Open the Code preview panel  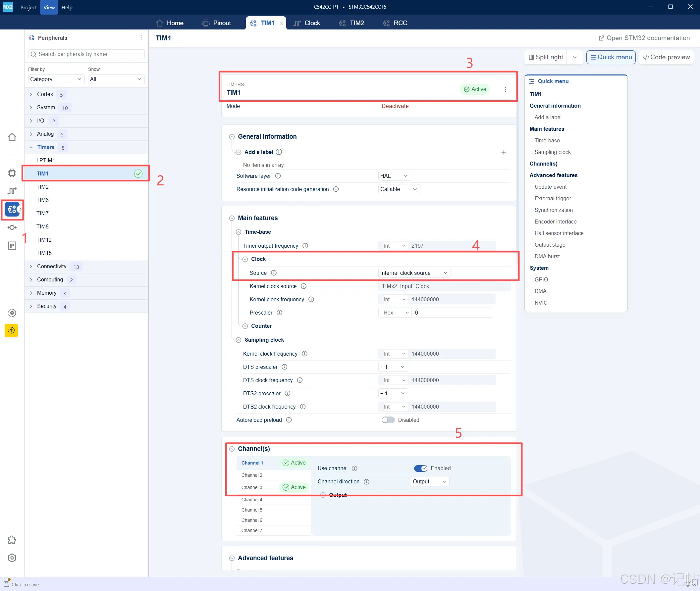click(666, 57)
